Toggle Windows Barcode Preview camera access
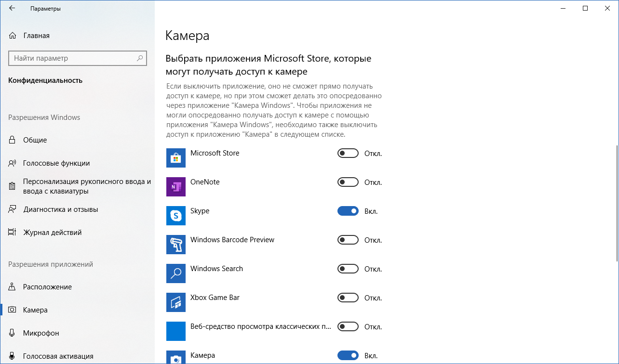 coord(348,240)
